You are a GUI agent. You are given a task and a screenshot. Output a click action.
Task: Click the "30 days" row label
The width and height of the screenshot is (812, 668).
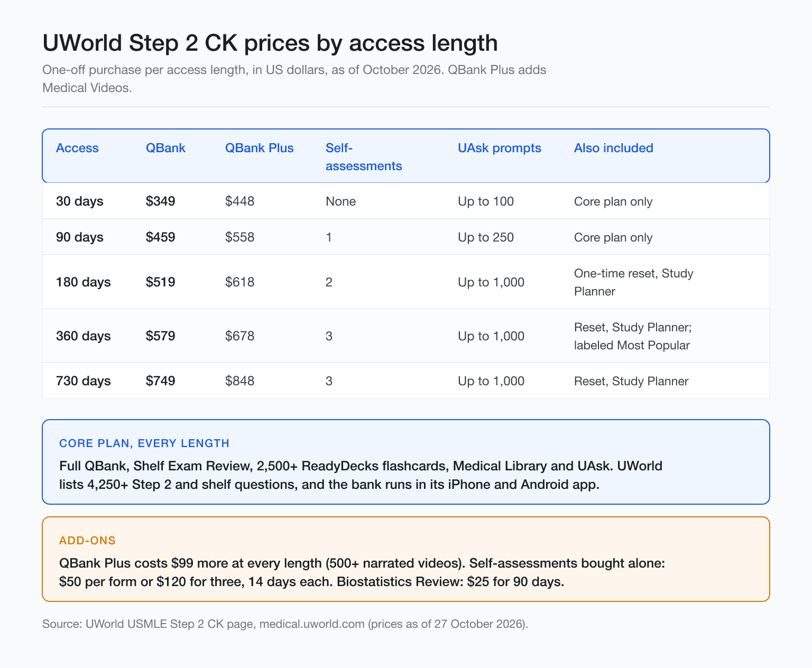[x=80, y=201]
